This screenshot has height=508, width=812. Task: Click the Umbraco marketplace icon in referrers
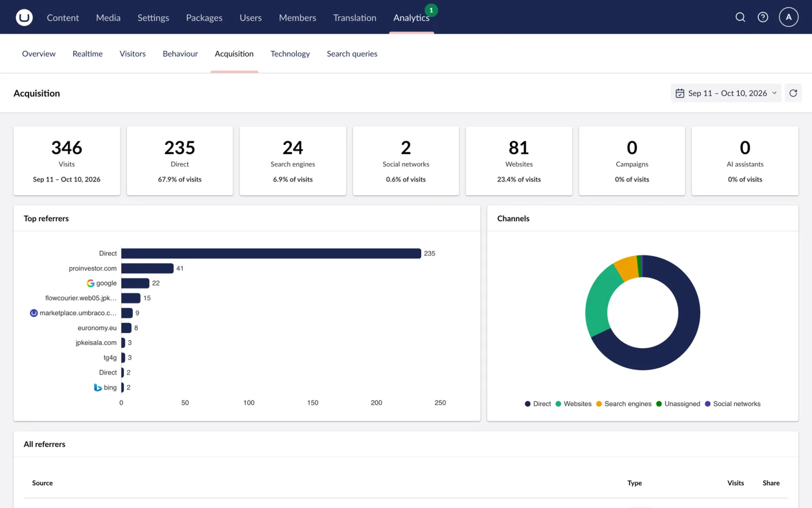[x=34, y=313]
